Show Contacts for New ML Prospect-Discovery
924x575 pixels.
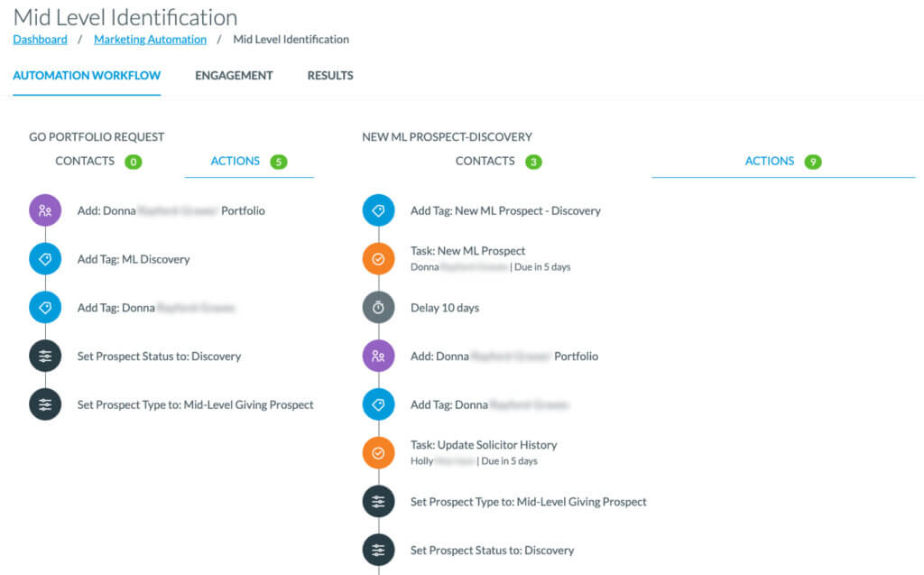485,162
